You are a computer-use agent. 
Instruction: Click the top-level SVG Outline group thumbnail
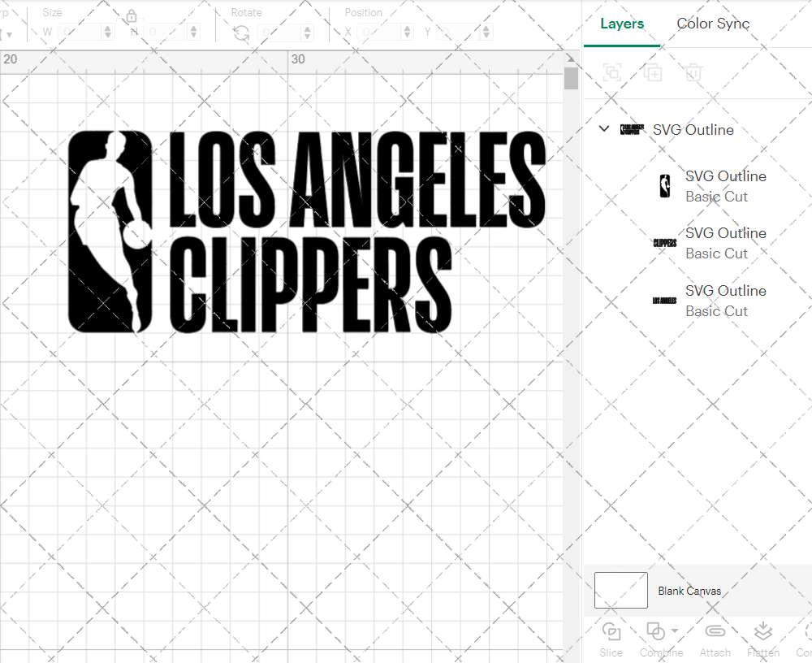(x=633, y=129)
